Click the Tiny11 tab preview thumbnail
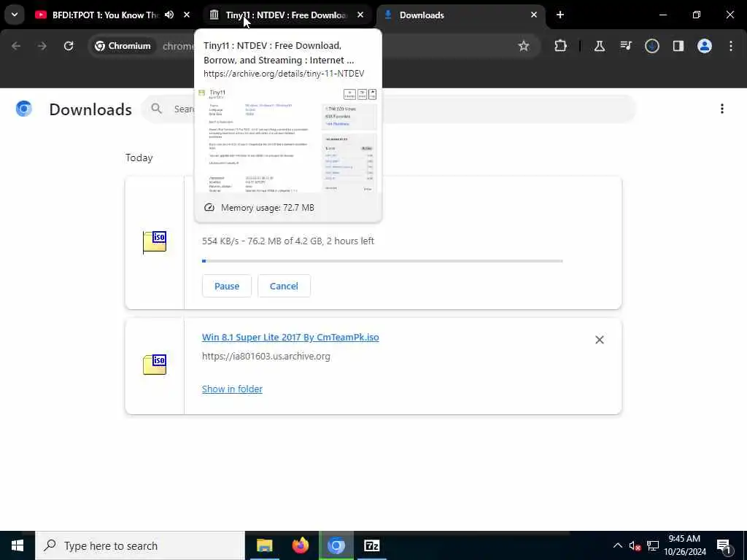This screenshot has height=560, width=747. [x=288, y=139]
